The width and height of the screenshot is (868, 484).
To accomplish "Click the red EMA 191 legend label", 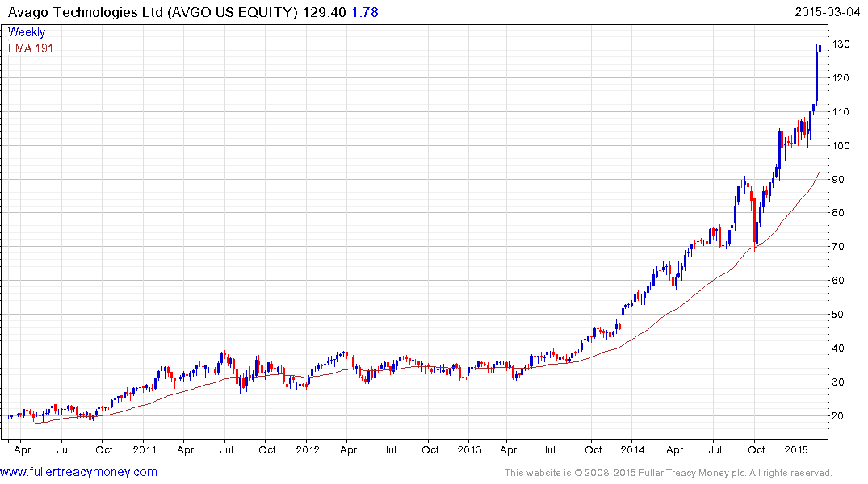I will 31,48.
